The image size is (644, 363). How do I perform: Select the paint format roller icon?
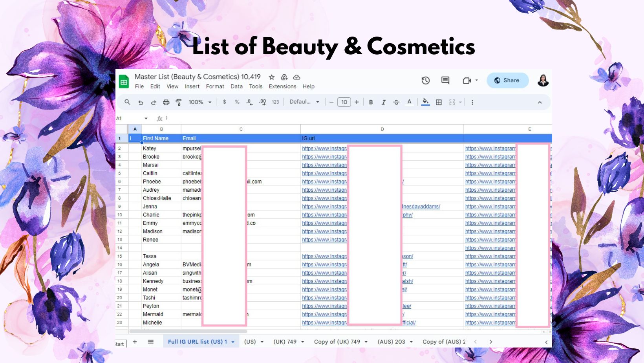(179, 102)
